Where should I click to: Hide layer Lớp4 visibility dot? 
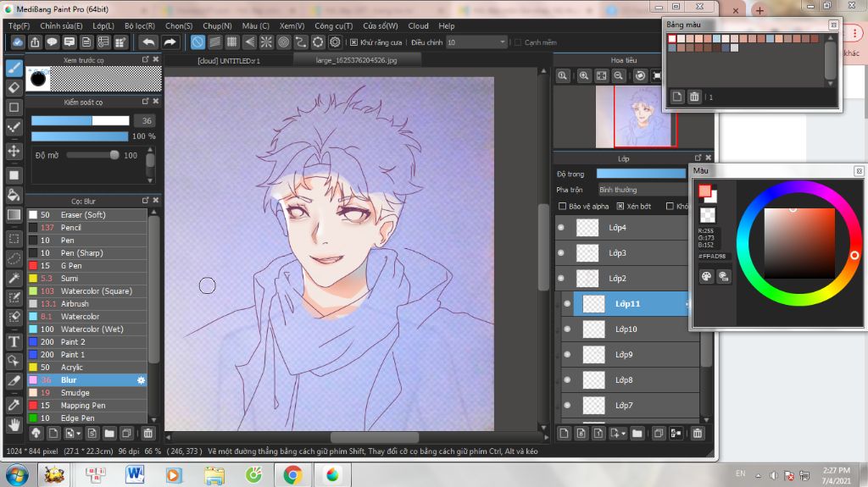point(561,228)
